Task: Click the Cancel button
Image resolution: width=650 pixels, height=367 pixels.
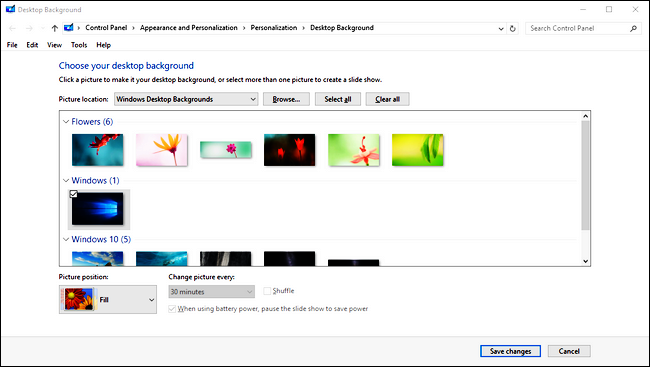Action: [x=569, y=351]
